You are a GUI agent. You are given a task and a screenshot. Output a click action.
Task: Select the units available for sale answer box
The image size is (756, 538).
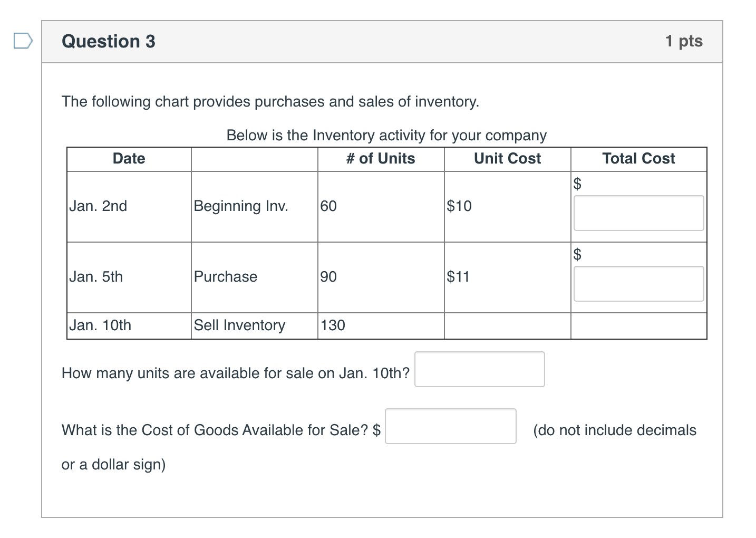(479, 369)
